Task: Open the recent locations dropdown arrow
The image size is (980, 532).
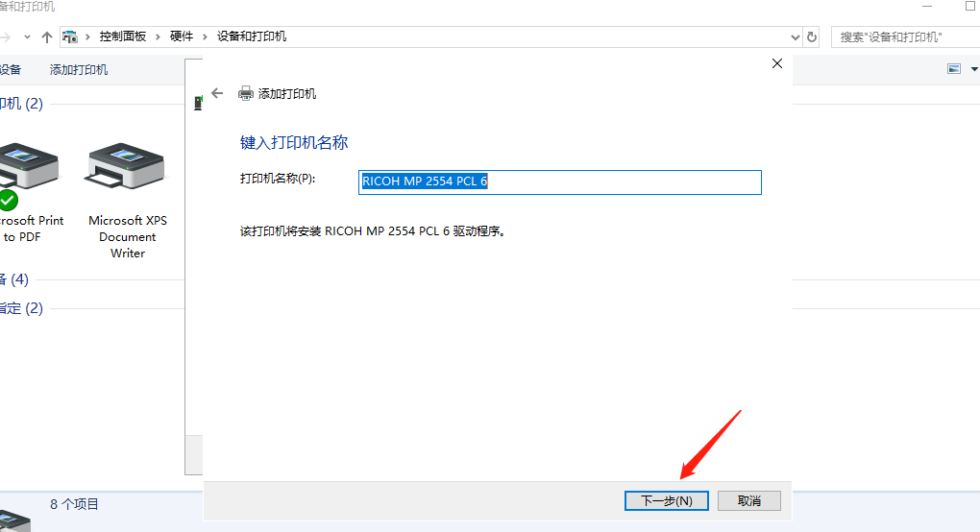Action: click(27, 37)
